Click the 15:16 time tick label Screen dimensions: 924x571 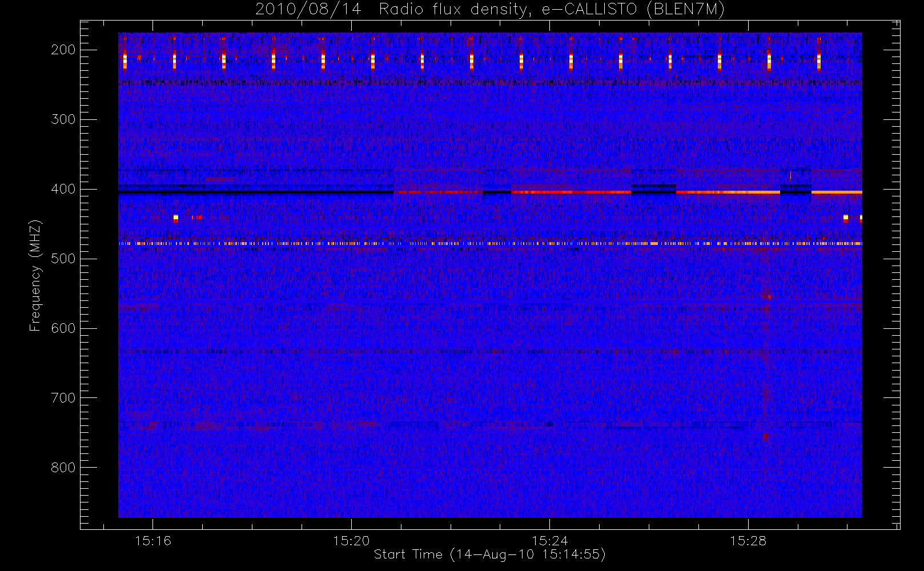[x=153, y=541]
